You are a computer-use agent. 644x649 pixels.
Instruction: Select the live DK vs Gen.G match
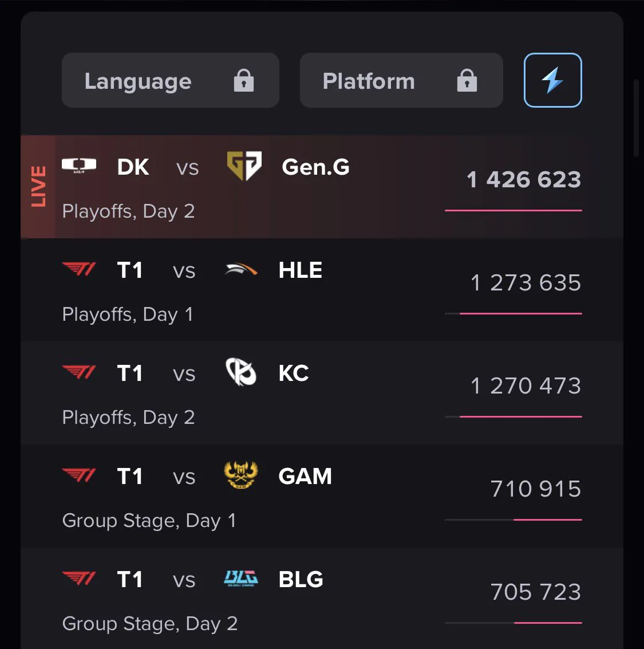[x=322, y=187]
